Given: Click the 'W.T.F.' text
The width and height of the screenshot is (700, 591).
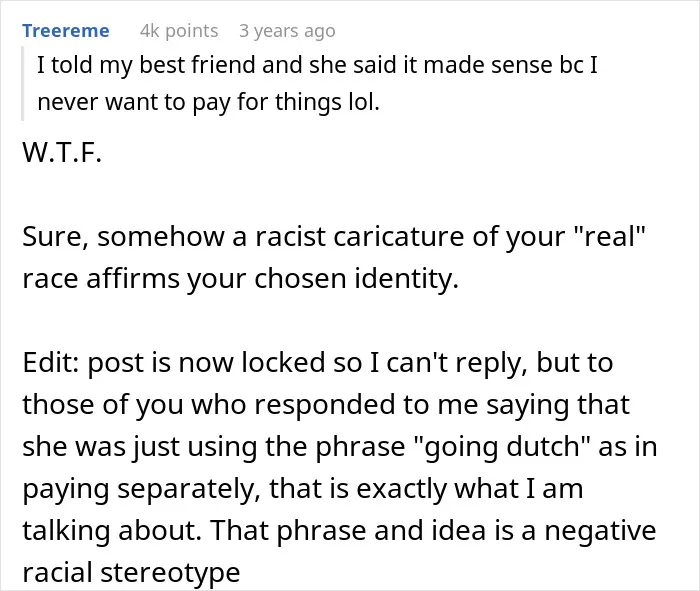Looking at the screenshot, I should pyautogui.click(x=62, y=153).
